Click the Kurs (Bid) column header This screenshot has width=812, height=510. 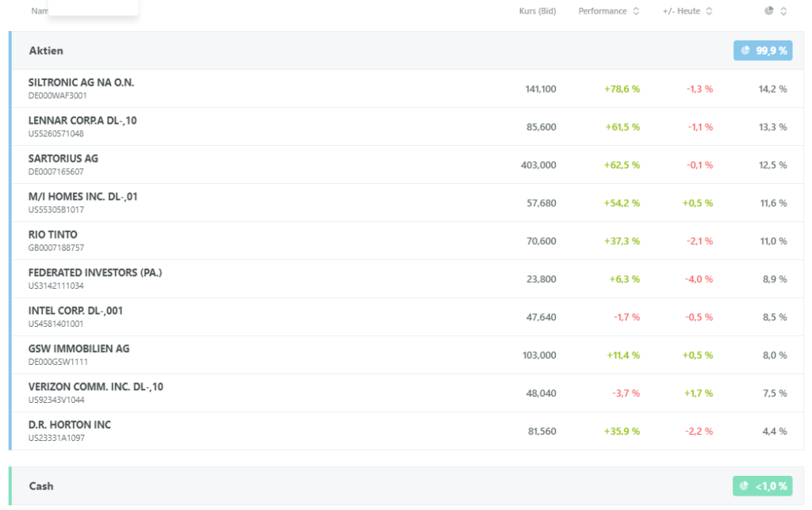coord(537,11)
